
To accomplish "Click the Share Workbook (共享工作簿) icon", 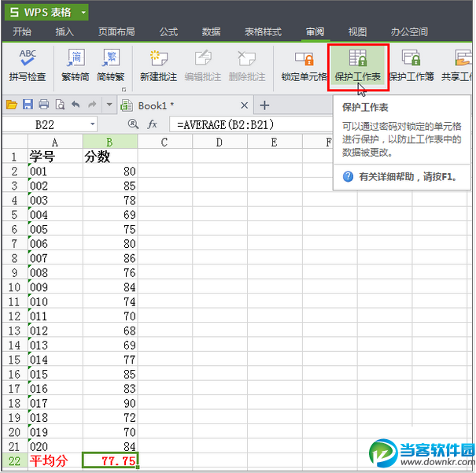I will (463, 57).
